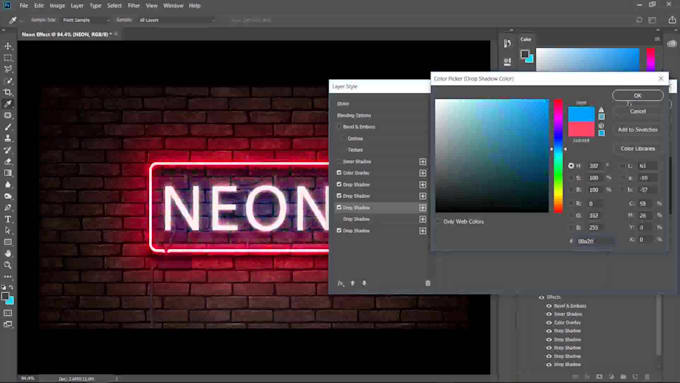Open the Sample All Layers dropdown
The width and height of the screenshot is (680, 383).
[176, 20]
